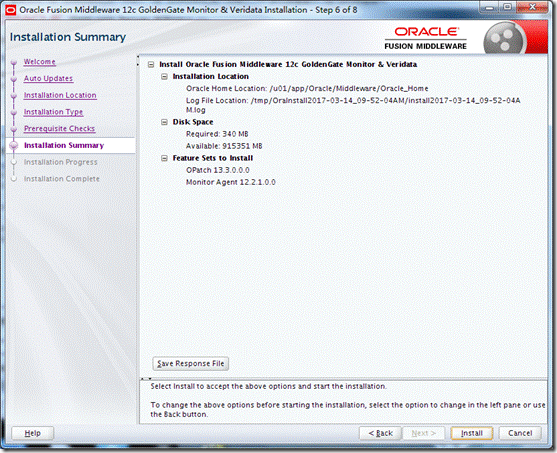Click the Feature Sets to Install heading
Screen dimensions: 557x453
pos(213,158)
